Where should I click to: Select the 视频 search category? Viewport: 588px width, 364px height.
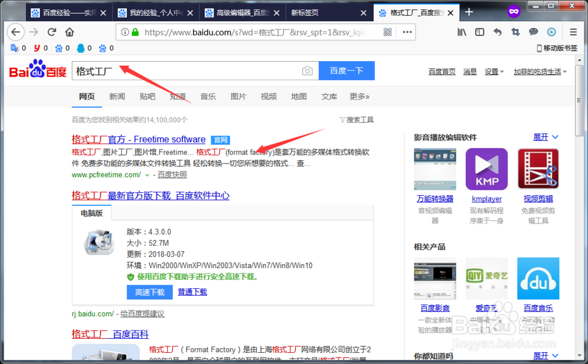point(269,96)
